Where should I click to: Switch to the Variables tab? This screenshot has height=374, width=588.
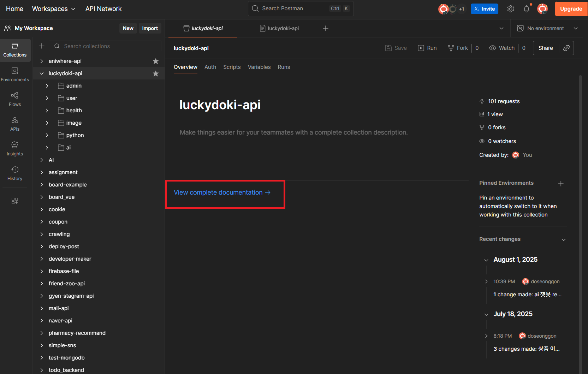click(x=259, y=67)
